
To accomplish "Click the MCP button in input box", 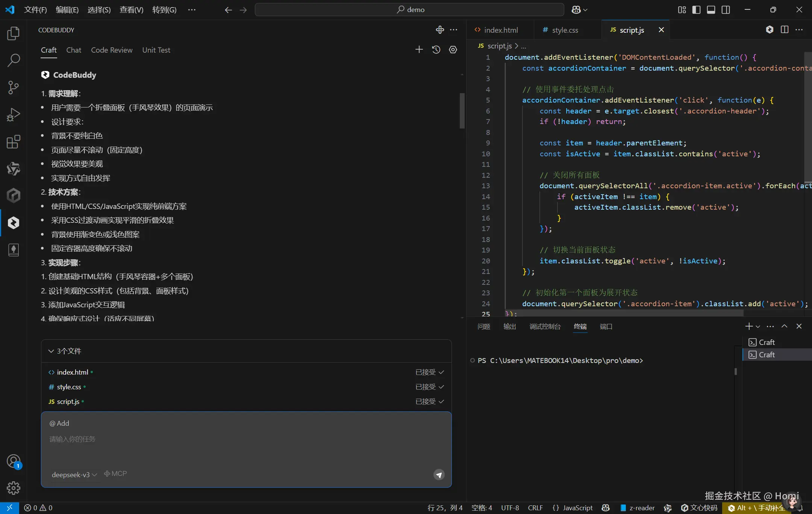I will tap(115, 474).
